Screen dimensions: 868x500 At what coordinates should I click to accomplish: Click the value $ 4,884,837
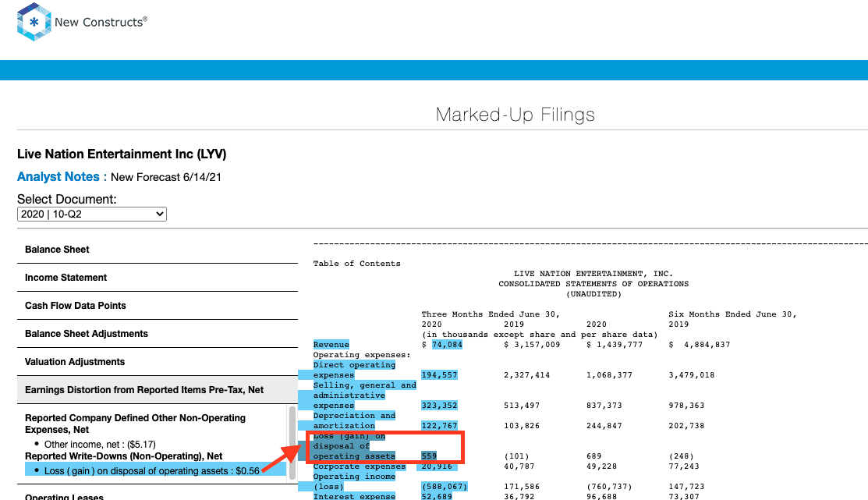[x=700, y=345]
